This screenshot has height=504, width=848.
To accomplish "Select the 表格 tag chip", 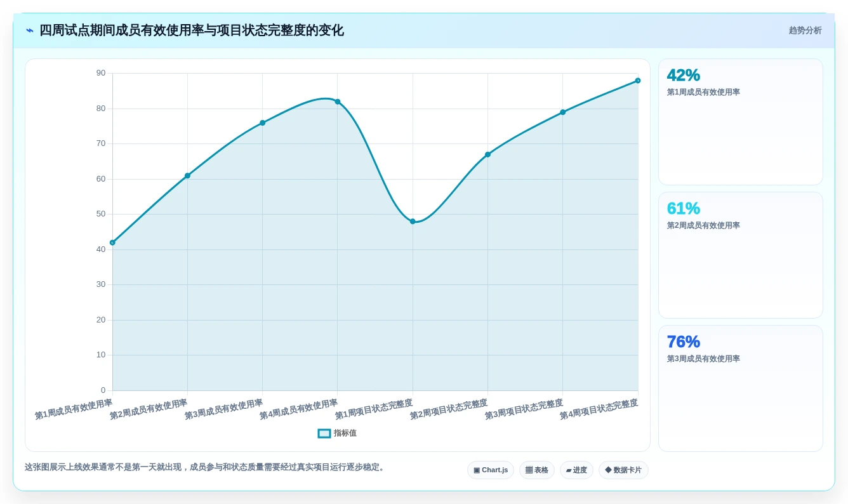I will (537, 470).
